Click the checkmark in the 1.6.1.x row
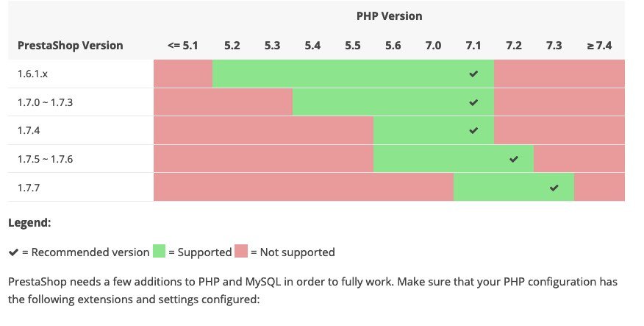Screen dimensions: 644x326 click(x=473, y=74)
